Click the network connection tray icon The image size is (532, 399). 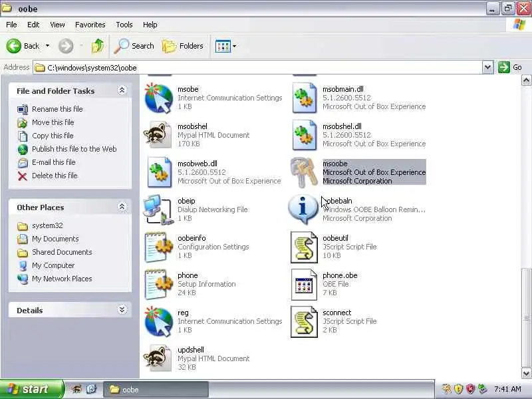pyautogui.click(x=482, y=389)
